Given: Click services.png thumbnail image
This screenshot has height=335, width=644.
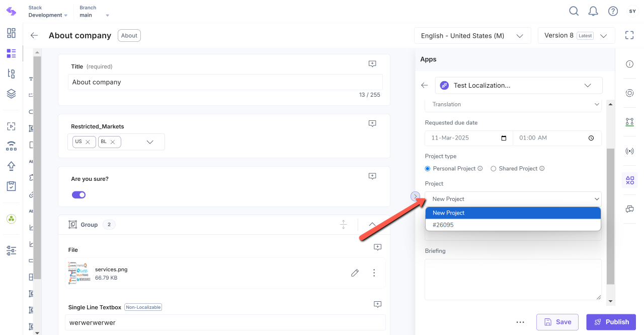Looking at the screenshot, I should (79, 273).
